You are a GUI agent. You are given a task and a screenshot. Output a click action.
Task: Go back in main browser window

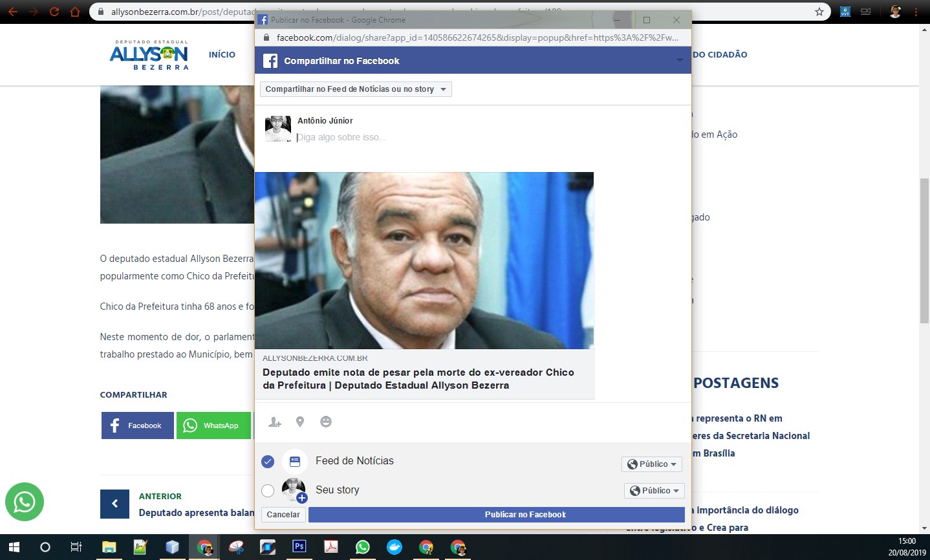pos(12,12)
